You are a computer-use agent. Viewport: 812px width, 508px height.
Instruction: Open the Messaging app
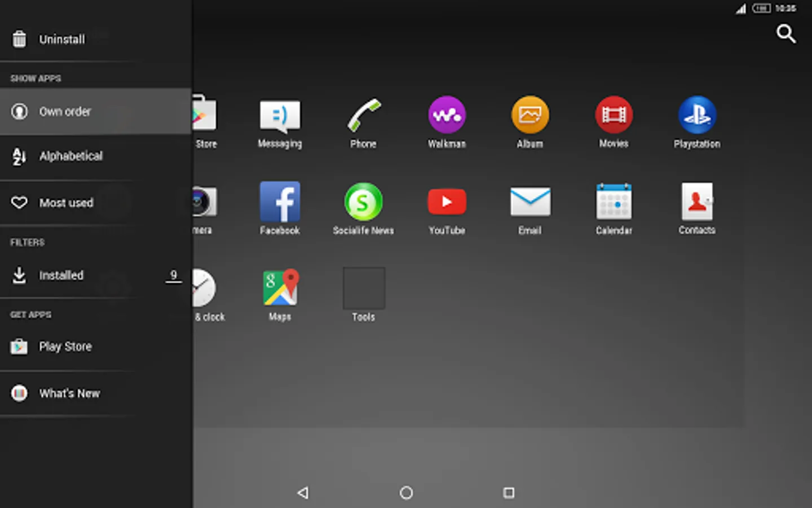(x=280, y=123)
